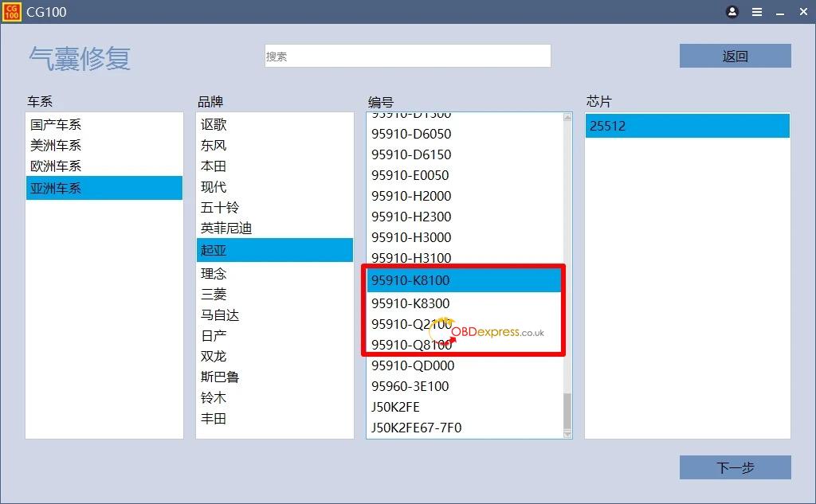
Task: Select part number 95910-QD000
Action: pyautogui.click(x=413, y=365)
